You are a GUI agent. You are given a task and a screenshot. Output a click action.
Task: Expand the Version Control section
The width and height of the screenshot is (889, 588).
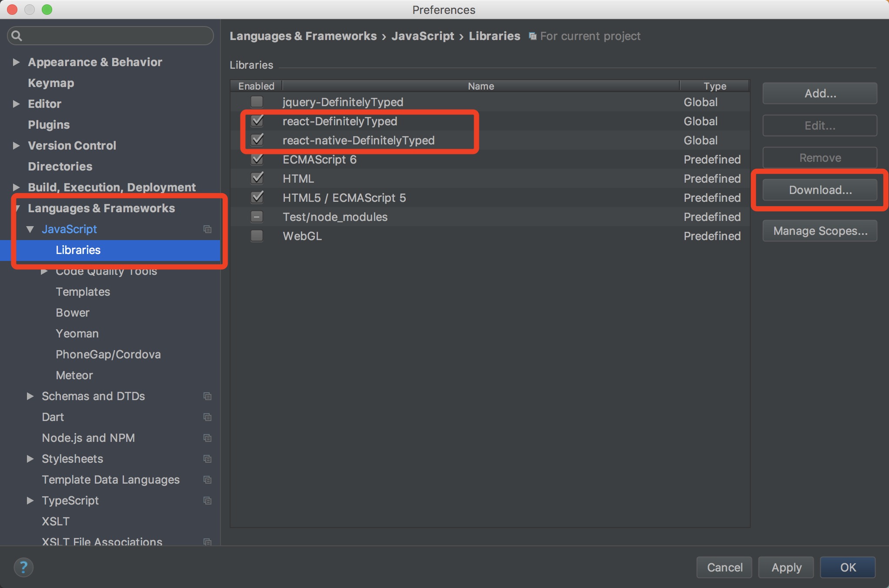[x=16, y=146]
